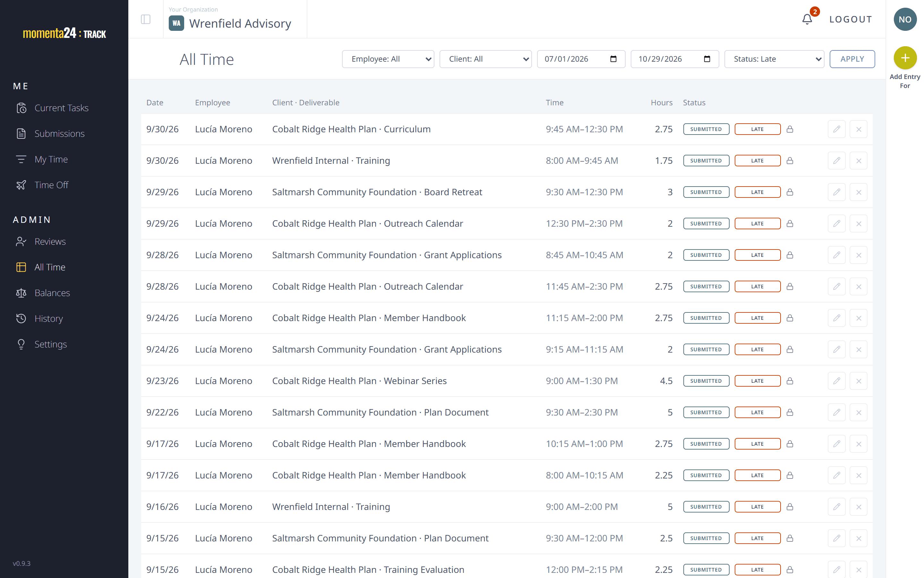Click lock icon on 9/16/26 Training row
This screenshot has width=924, height=578.
[790, 506]
